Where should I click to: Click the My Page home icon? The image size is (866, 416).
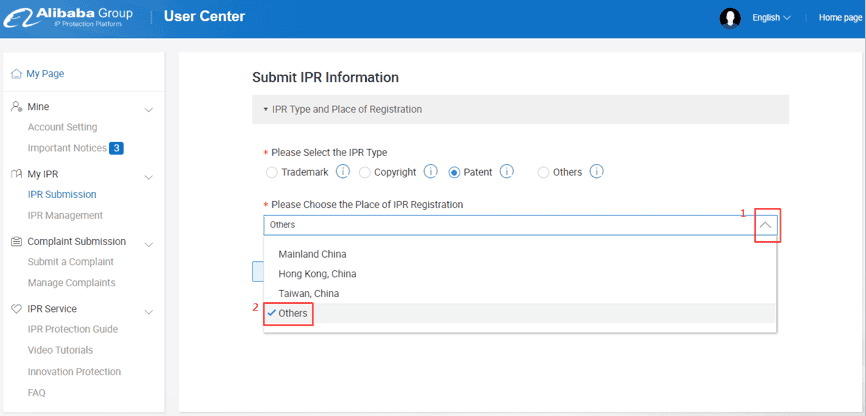[x=16, y=74]
